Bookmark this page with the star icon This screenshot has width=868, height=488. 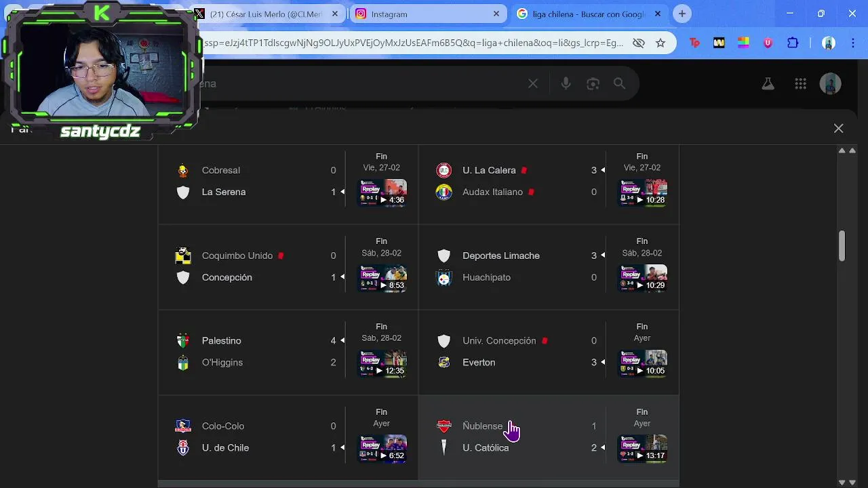[x=660, y=43]
